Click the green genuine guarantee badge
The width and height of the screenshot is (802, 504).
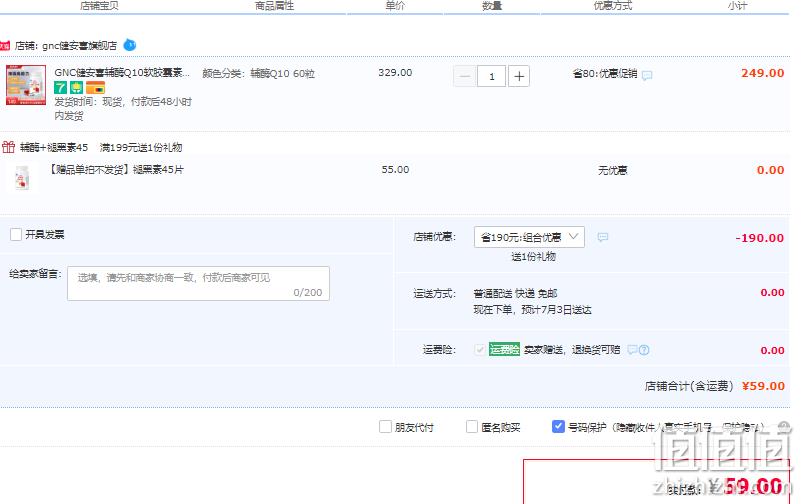pyautogui.click(x=76, y=87)
